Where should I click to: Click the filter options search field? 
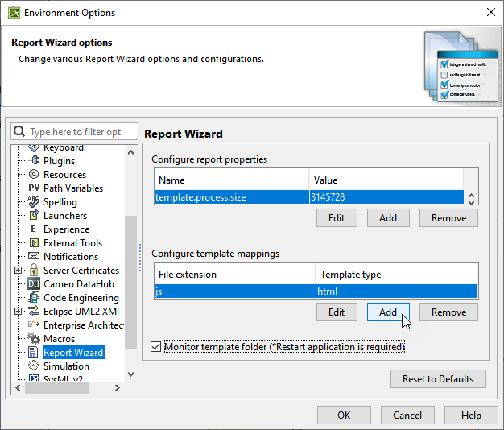pos(76,131)
